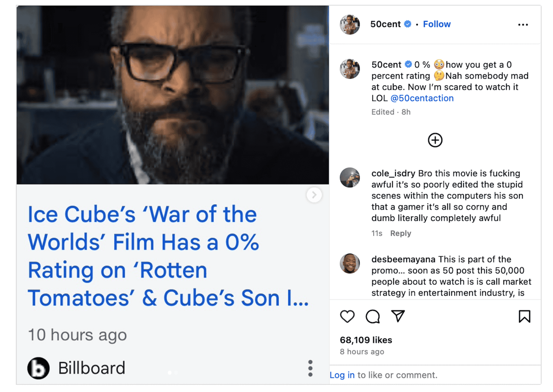Viewport: 553px width, 392px height.
Task: Click the verified badge inside the caption
Action: point(409,64)
